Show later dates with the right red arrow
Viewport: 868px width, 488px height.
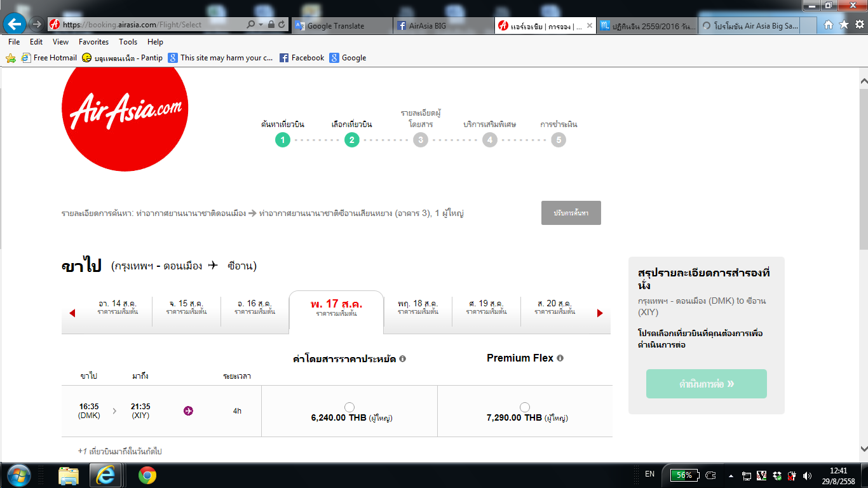(x=599, y=313)
